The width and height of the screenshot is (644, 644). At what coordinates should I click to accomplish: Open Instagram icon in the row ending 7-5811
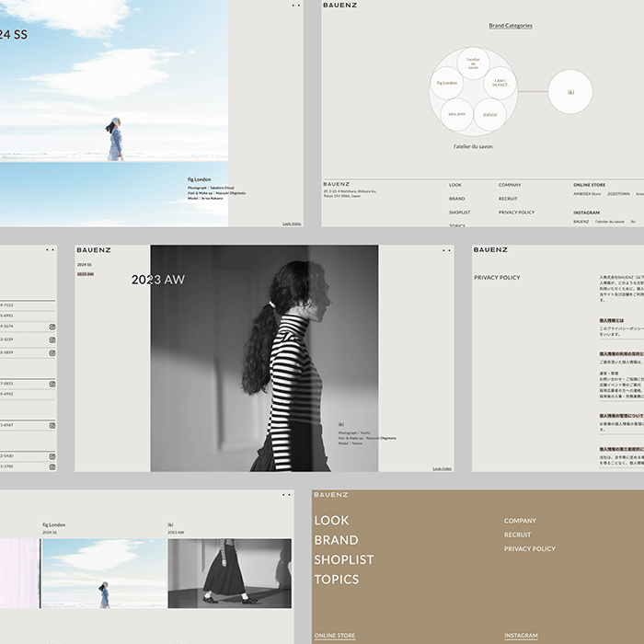click(x=52, y=384)
